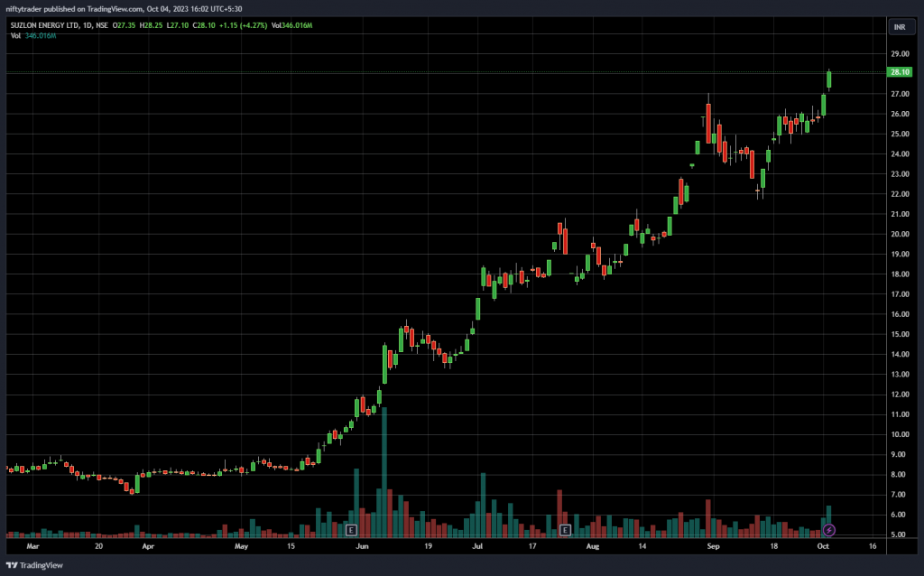This screenshot has height=576, width=924.
Task: Click the 10.00 price axis label
Action: click(900, 434)
